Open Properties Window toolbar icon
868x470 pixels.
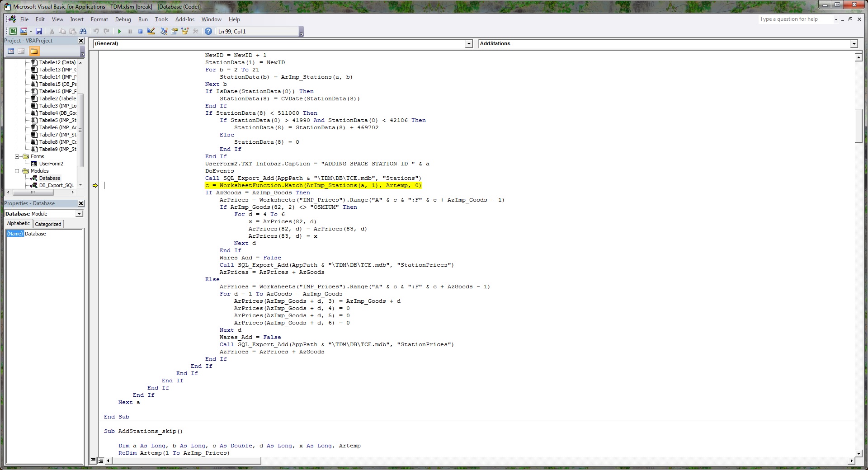click(x=175, y=31)
